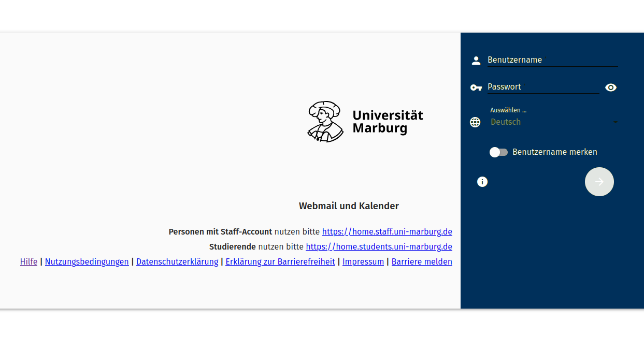The width and height of the screenshot is (644, 350).
Task: Open the Nutzungsbedingungen link
Action: tap(87, 261)
